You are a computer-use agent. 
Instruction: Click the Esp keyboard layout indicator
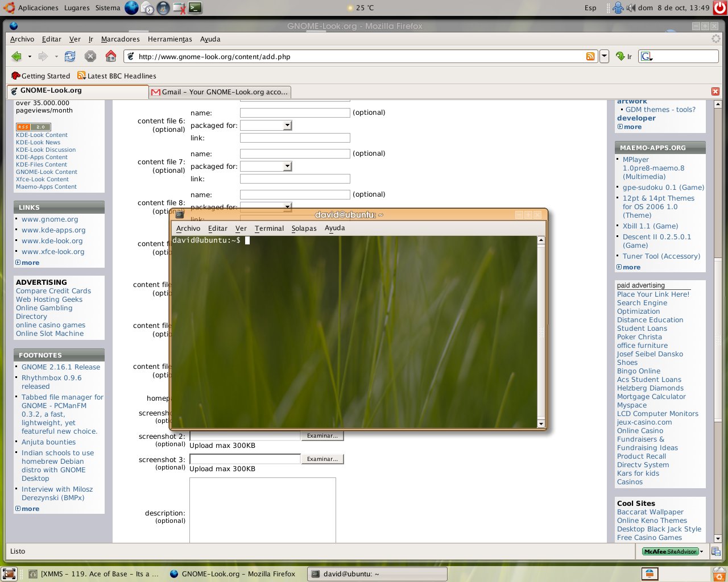590,8
